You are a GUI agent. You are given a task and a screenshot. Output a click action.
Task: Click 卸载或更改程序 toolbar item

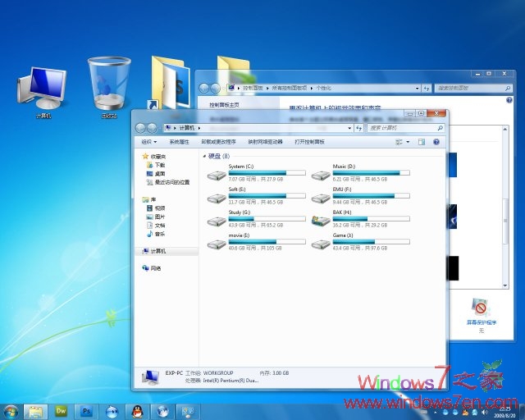[218, 142]
